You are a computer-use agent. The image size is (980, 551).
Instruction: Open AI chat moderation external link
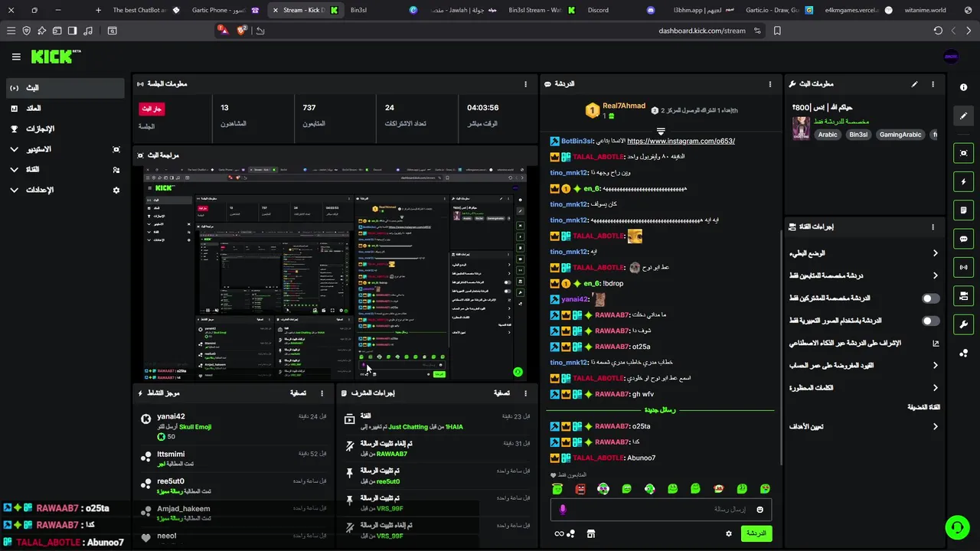tap(936, 344)
